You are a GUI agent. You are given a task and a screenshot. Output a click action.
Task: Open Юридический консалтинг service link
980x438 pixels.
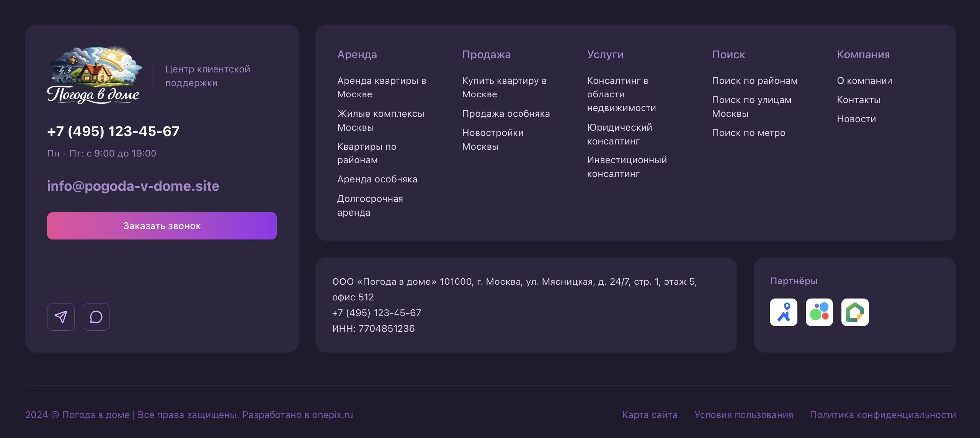(x=619, y=134)
